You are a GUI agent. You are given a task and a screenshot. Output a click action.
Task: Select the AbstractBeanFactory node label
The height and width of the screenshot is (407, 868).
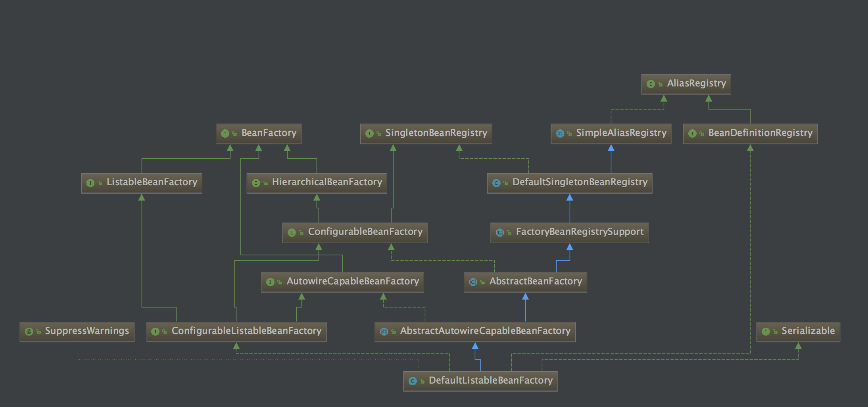pyautogui.click(x=536, y=282)
